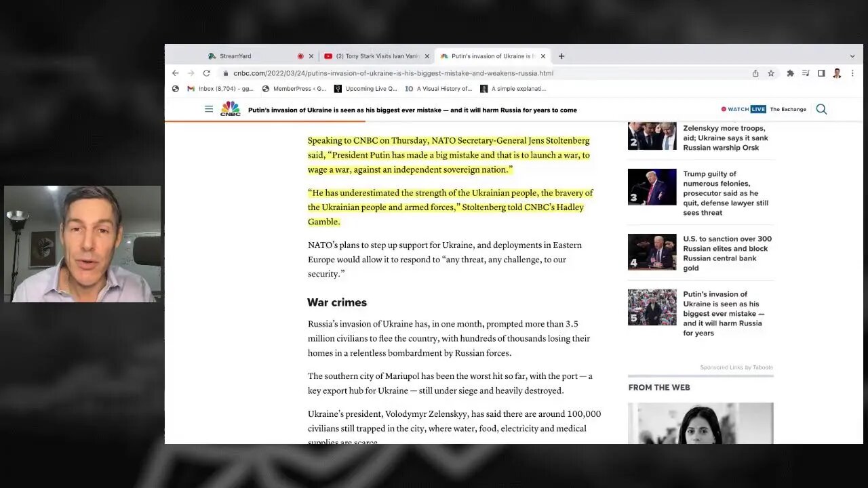This screenshot has width=868, height=488.
Task: Open A Visual History of bookmark
Action: [438, 89]
